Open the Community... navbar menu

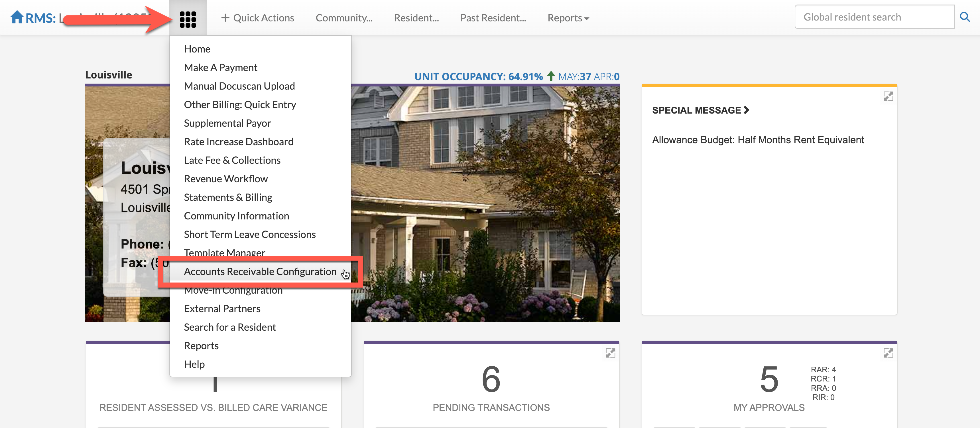pos(344,18)
